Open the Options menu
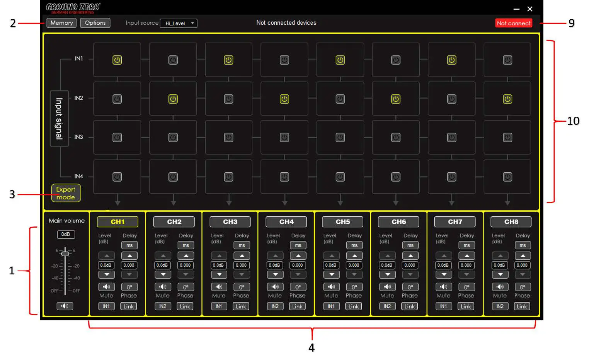589x364 pixels. click(x=95, y=23)
